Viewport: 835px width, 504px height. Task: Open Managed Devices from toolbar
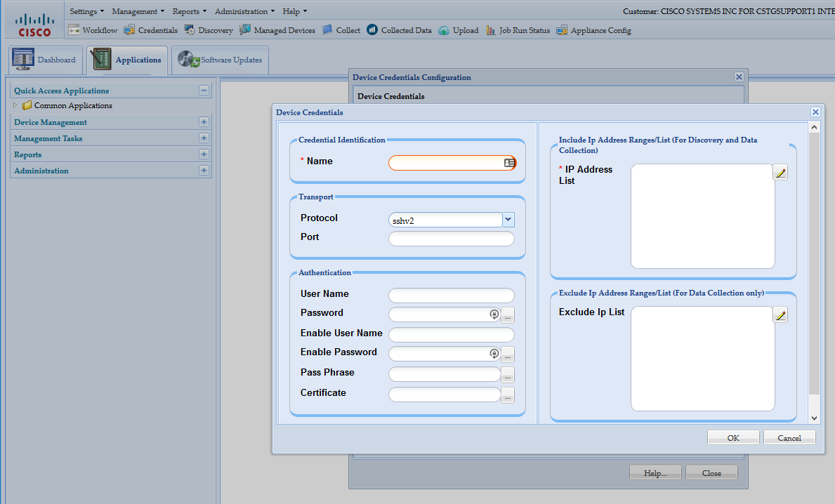[245, 30]
